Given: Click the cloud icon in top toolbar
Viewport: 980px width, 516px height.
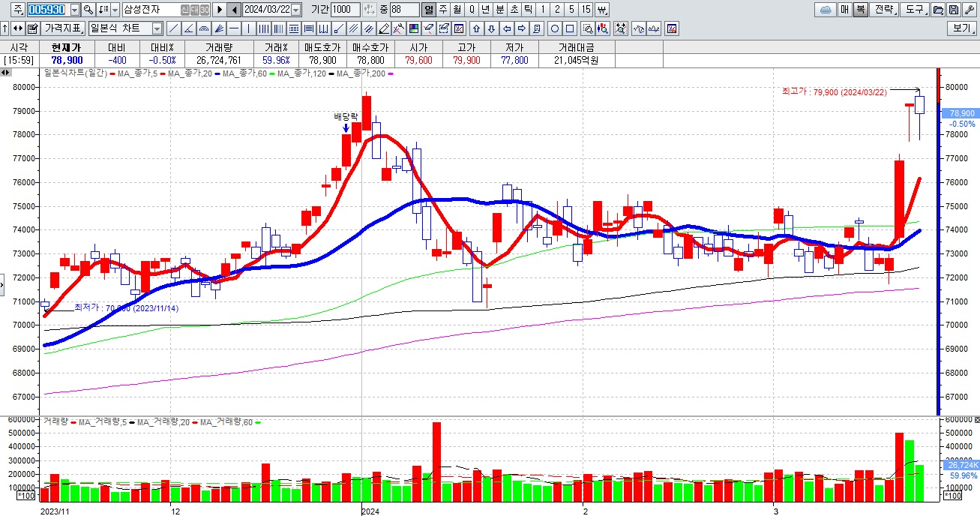Looking at the screenshot, I should tap(825, 10).
